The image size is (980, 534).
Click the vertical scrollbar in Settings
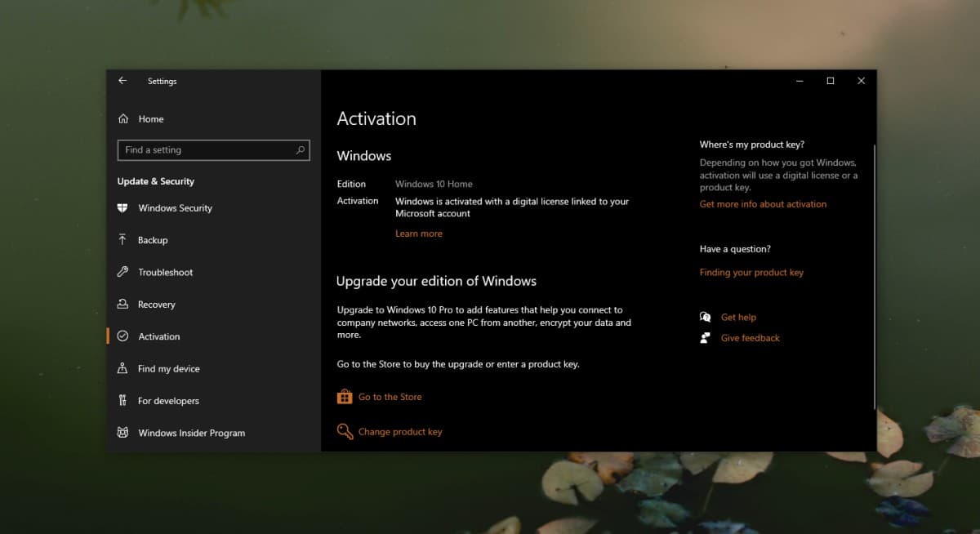pyautogui.click(x=874, y=276)
